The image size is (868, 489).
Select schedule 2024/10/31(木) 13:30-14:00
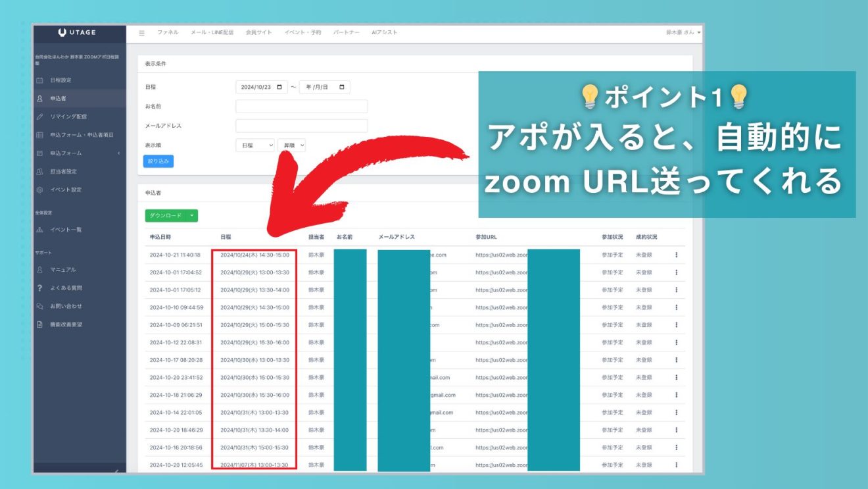click(254, 430)
